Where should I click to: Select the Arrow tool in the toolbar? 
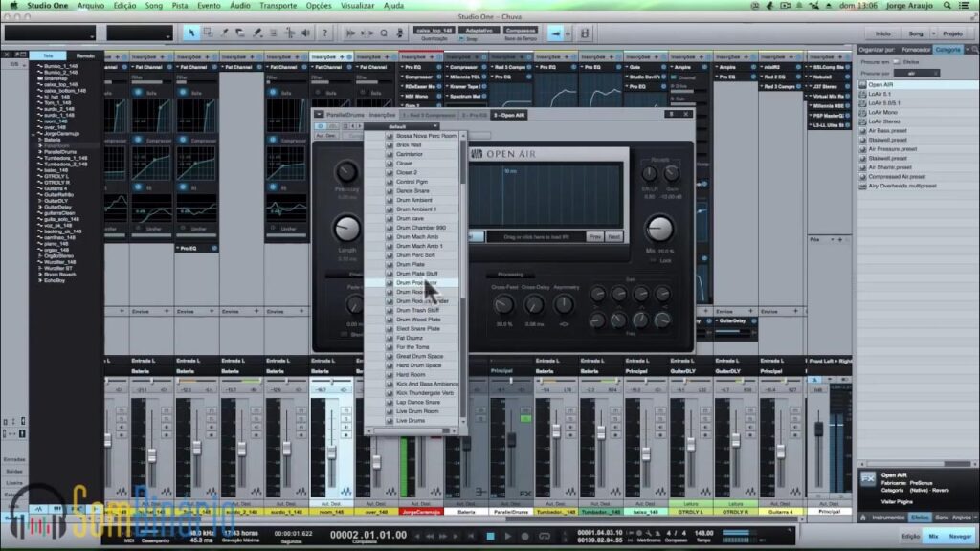point(191,33)
